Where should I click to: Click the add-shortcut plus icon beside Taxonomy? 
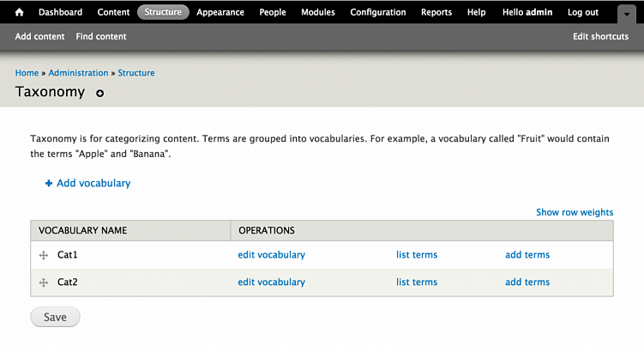pos(99,93)
